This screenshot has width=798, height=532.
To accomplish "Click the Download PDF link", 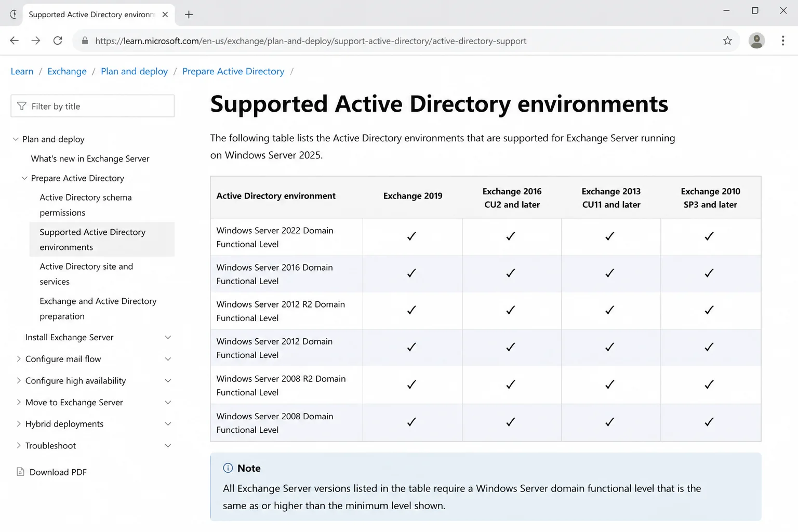I will point(58,472).
